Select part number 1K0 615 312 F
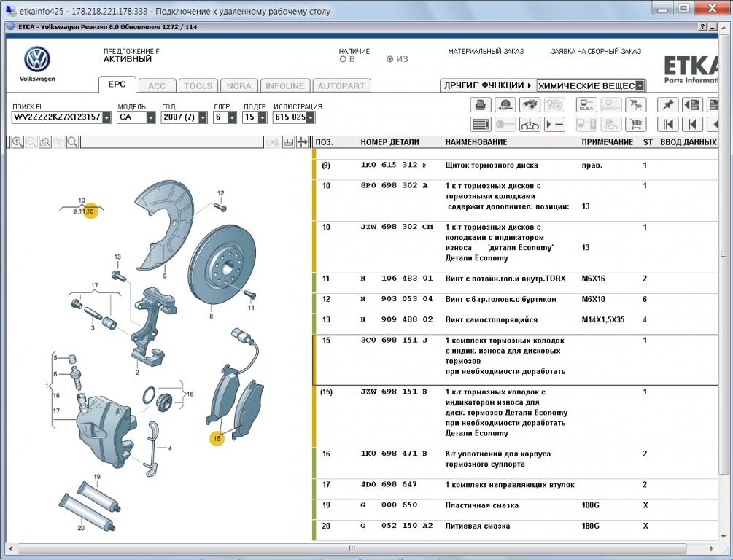This screenshot has height=560, width=733. [394, 165]
